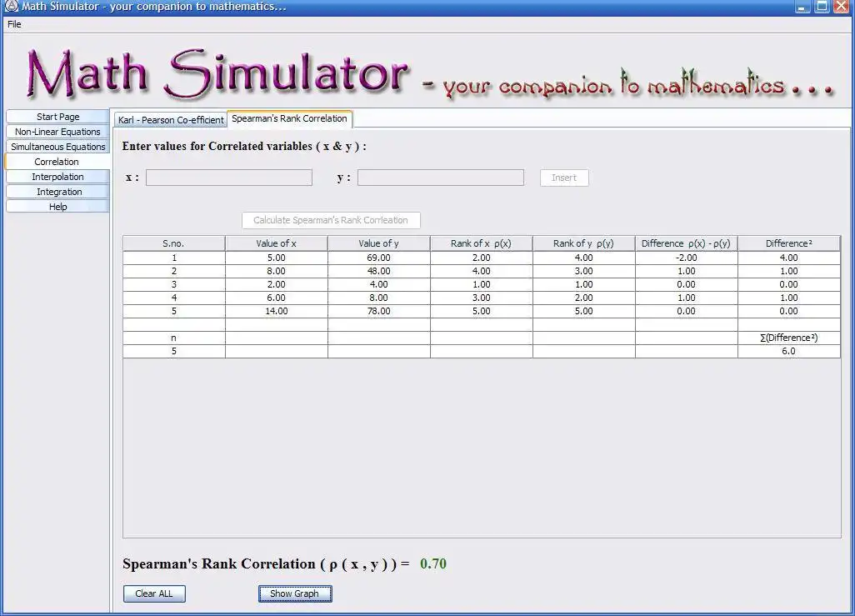Screen dimensions: 855x616
Task: Open Simultaneous Equations section
Action: 57,147
